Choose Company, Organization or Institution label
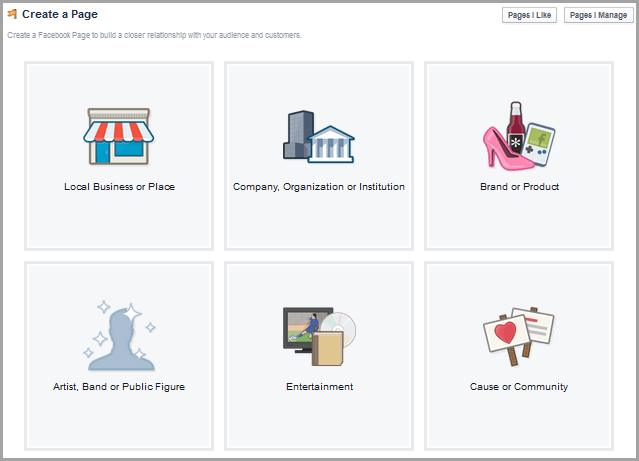The image size is (639, 461). pyautogui.click(x=319, y=187)
